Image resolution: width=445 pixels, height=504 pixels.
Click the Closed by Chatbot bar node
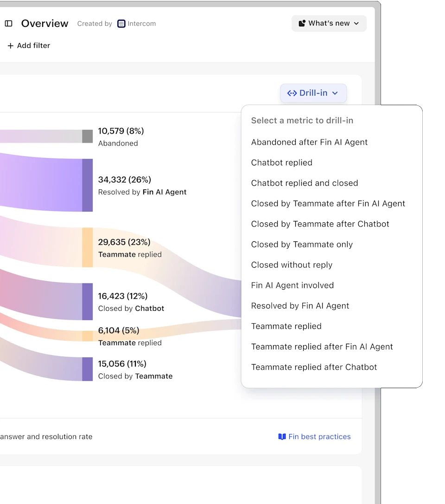[88, 302]
